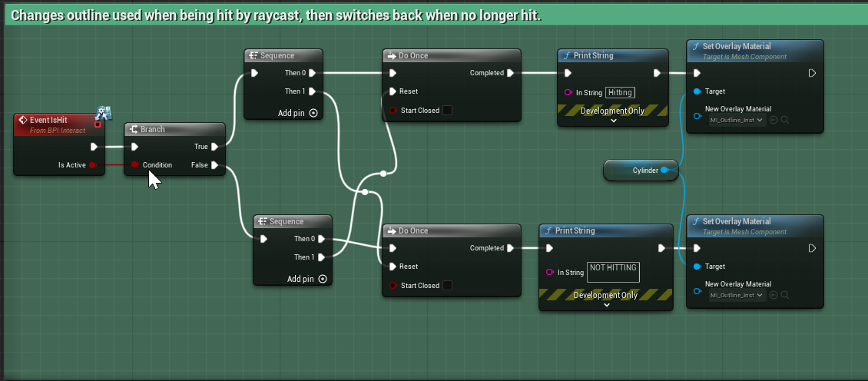The image size is (868, 381).
Task: Click Then 1 pin on False-branch Sequence
Action: click(322, 257)
